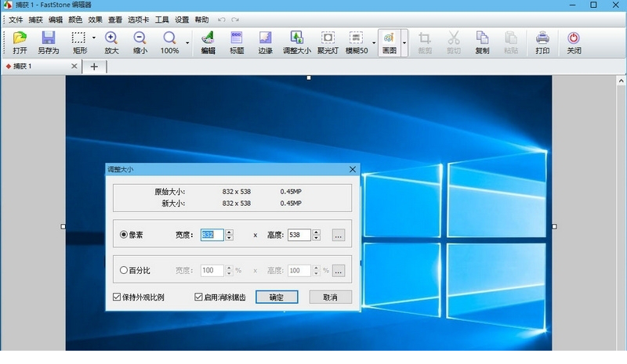Close the 捕获 1 tab
The height and width of the screenshot is (364, 627).
pyautogui.click(x=74, y=66)
